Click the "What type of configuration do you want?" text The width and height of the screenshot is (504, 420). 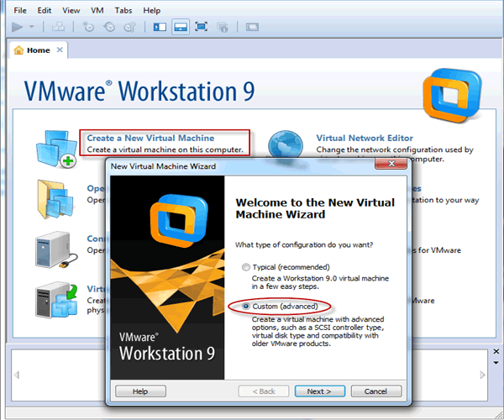point(304,245)
